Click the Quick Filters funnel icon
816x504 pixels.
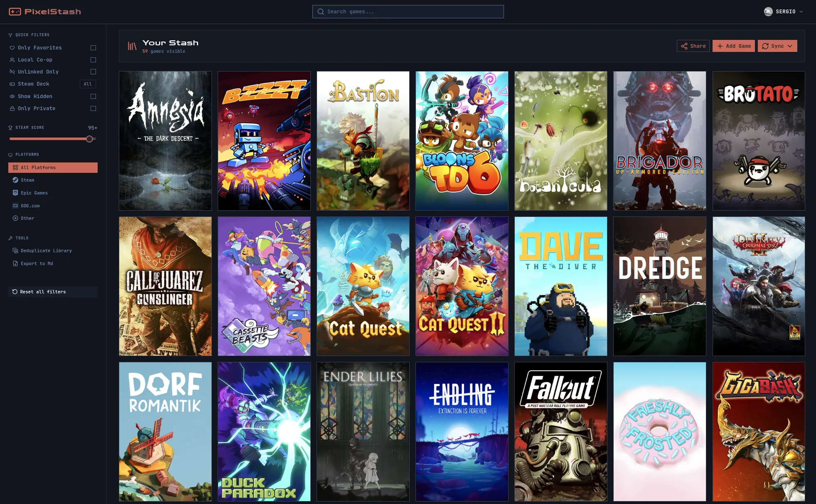pos(10,35)
